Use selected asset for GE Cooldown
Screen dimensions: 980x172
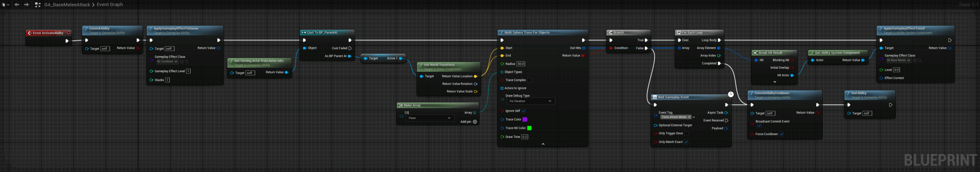[182, 61]
